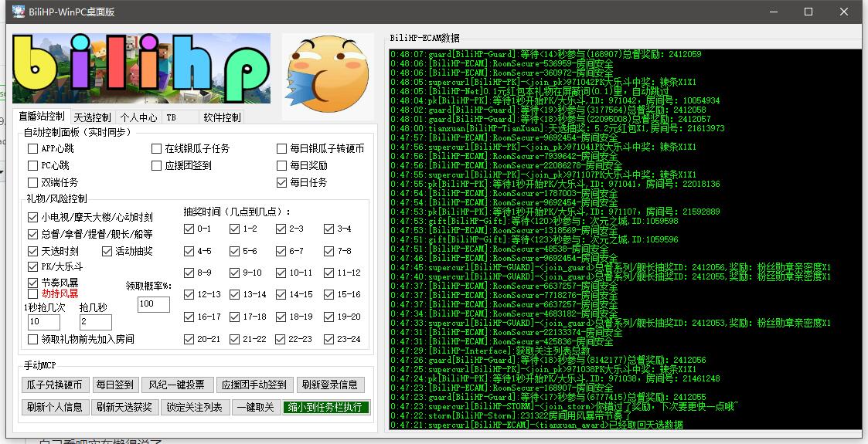
Task: Click the green 缩小到任务栏执行 button
Action: pyautogui.click(x=325, y=407)
